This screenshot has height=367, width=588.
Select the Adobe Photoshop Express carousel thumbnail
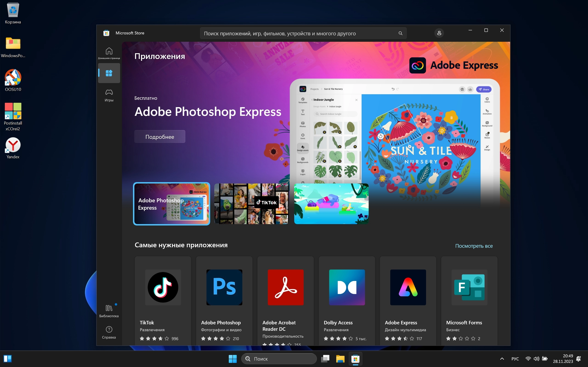click(172, 204)
